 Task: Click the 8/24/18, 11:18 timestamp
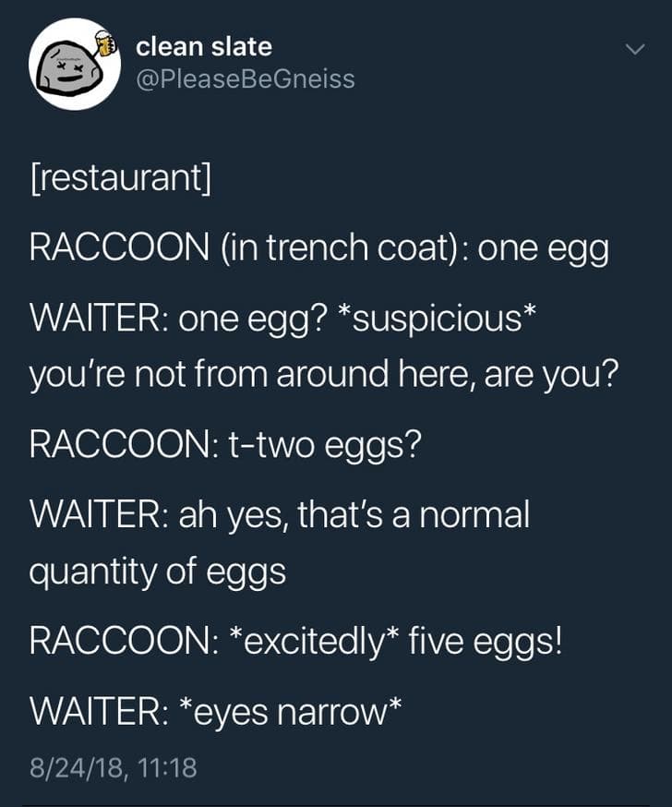pyautogui.click(x=114, y=767)
